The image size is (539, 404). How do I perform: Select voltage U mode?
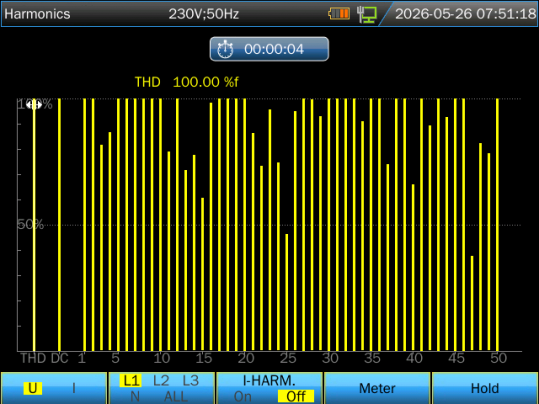click(x=33, y=388)
